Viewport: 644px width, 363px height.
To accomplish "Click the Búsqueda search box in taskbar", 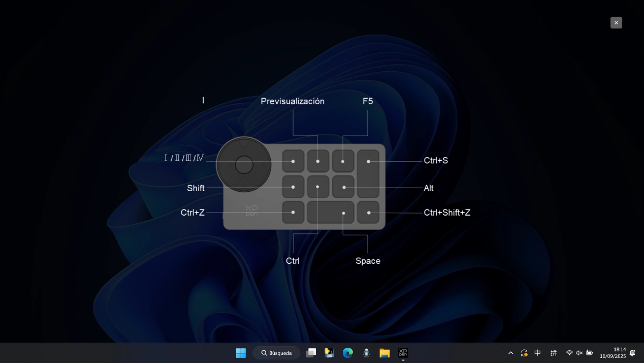I will [x=276, y=353].
